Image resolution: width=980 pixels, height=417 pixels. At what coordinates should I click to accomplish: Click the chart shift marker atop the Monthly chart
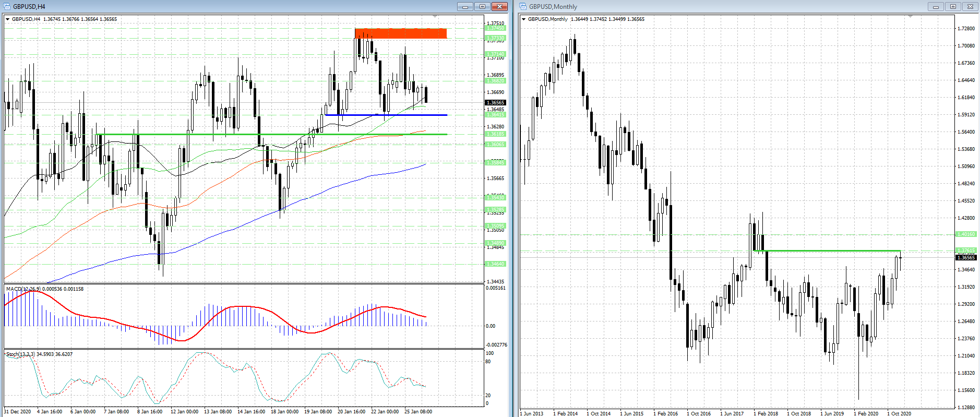pos(911,17)
